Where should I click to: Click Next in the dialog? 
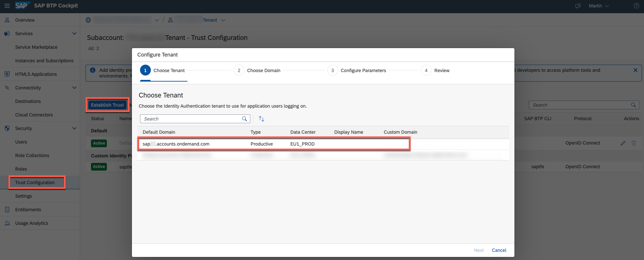[479, 250]
